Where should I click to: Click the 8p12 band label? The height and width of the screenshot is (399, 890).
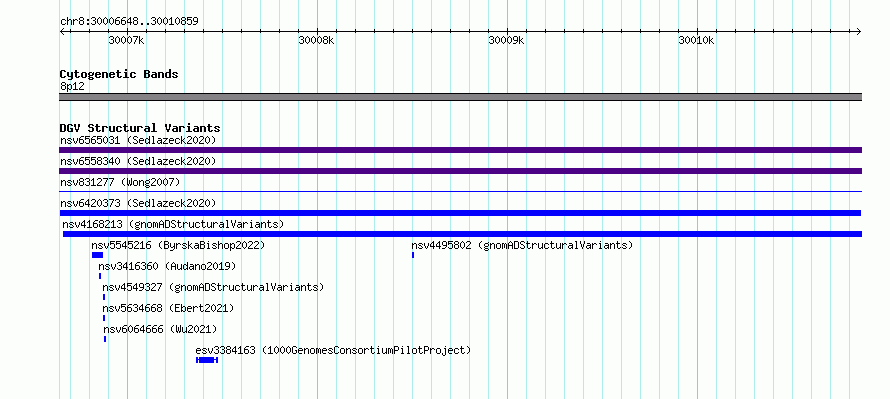[x=72, y=86]
